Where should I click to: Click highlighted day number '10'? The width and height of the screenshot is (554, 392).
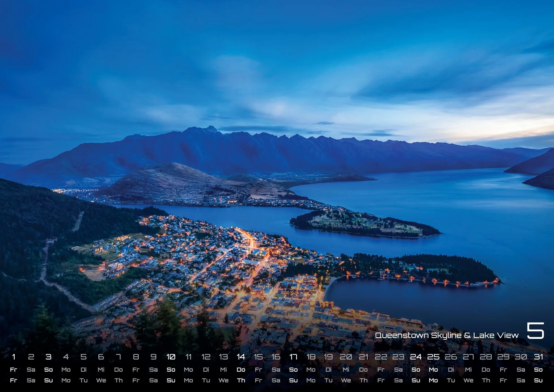171,357
